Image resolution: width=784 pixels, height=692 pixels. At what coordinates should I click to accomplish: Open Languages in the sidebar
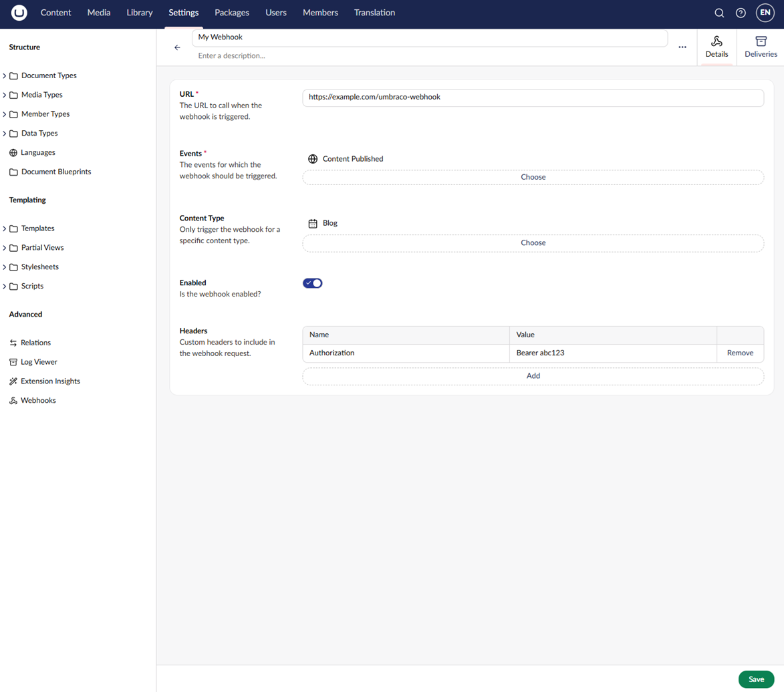point(38,153)
